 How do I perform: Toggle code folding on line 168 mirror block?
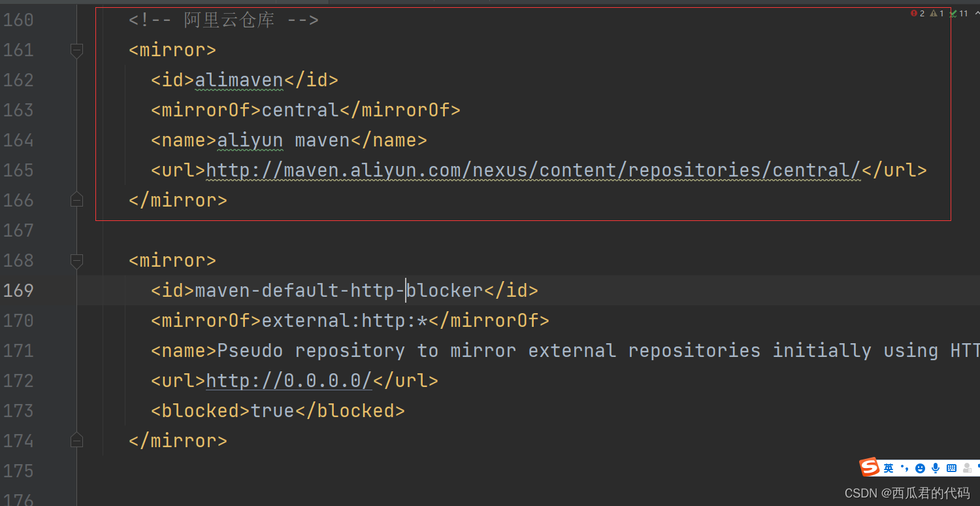pos(76,260)
